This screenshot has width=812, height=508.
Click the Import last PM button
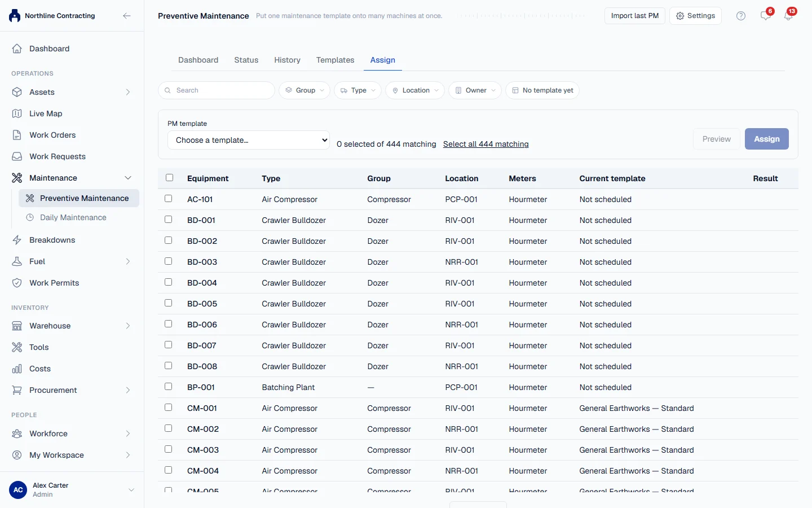point(635,16)
